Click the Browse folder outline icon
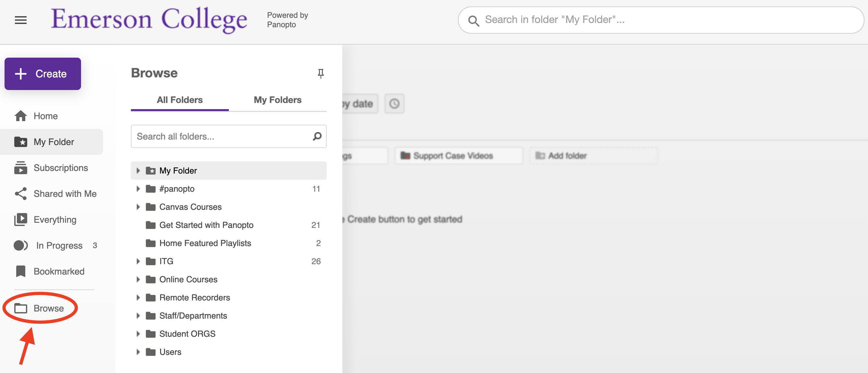The width and height of the screenshot is (868, 373). click(x=20, y=308)
